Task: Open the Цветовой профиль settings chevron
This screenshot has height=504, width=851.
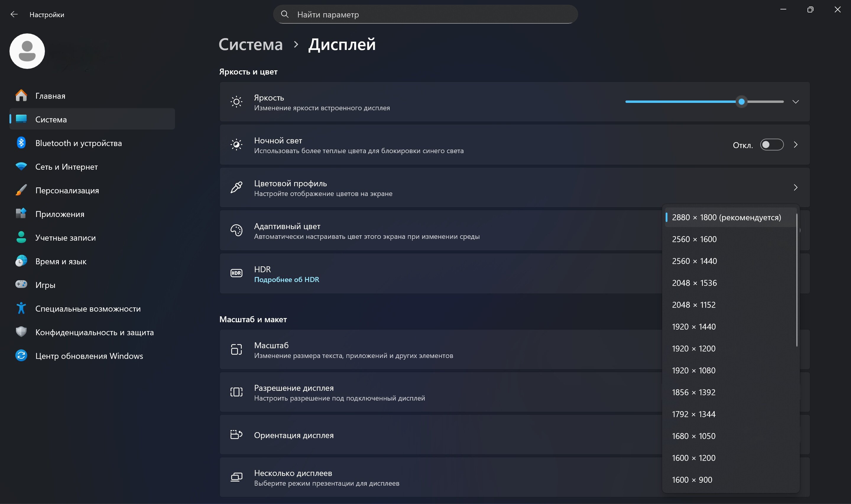Action: point(795,187)
